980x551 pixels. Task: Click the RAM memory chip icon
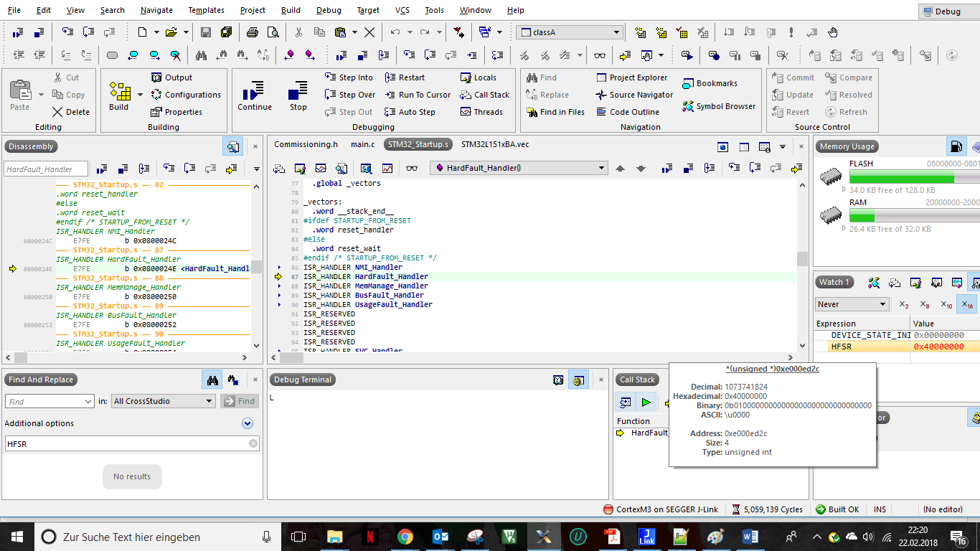pyautogui.click(x=831, y=214)
